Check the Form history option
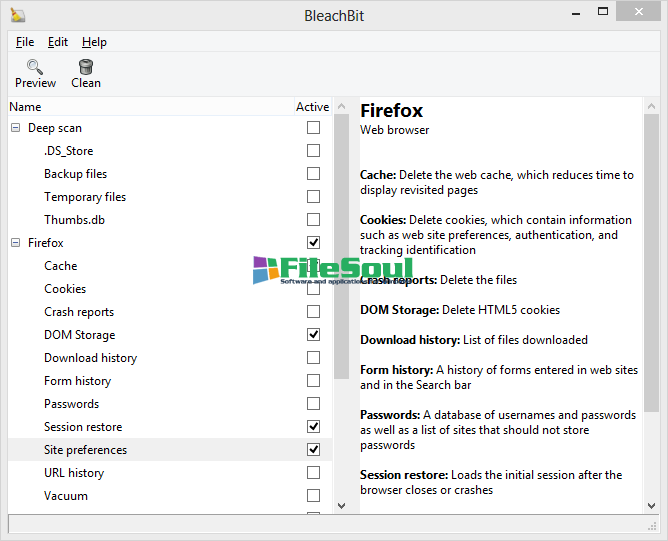668x541 pixels. click(x=313, y=380)
